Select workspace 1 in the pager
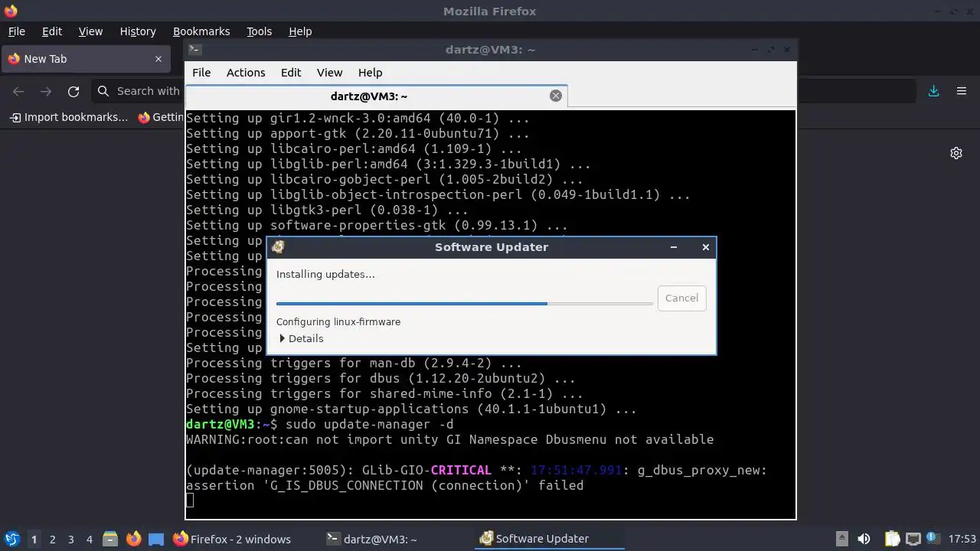This screenshot has width=980, height=551. click(x=34, y=539)
